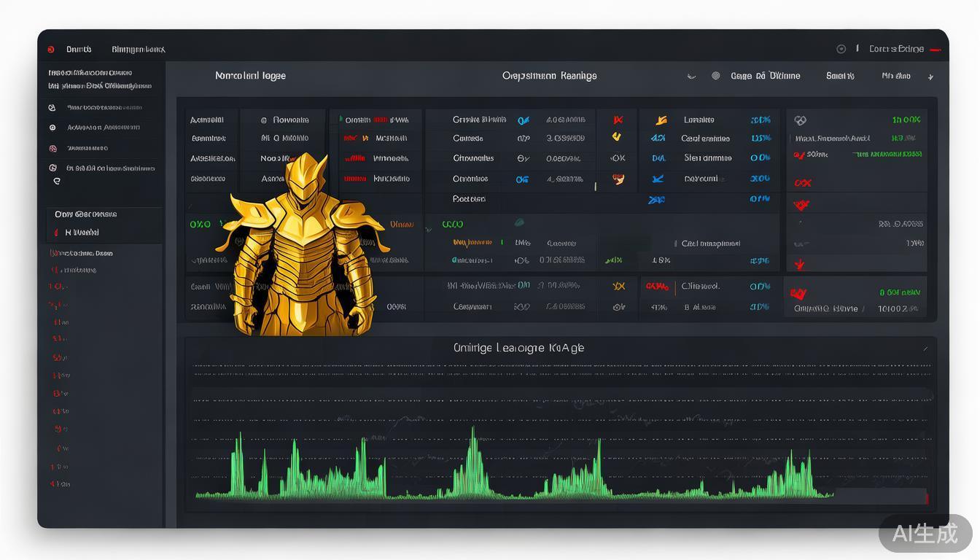
Task: Expand the chevron dropdown left of header radio button
Action: pos(691,76)
